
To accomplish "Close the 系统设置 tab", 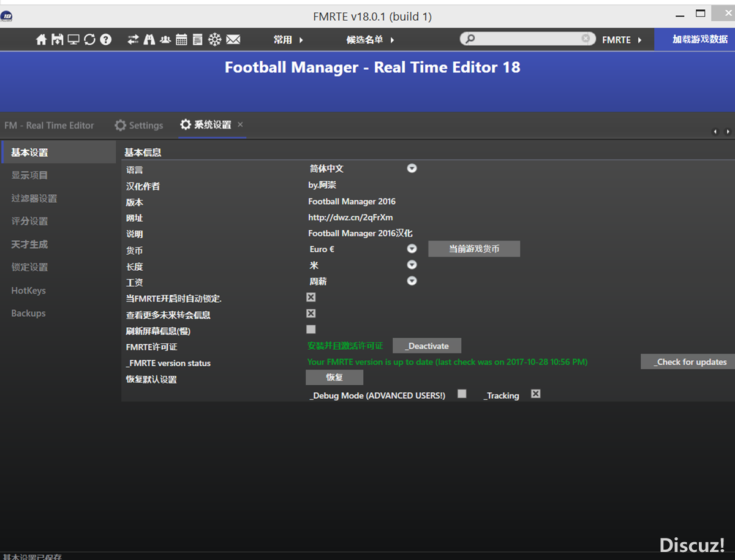I will click(240, 124).
